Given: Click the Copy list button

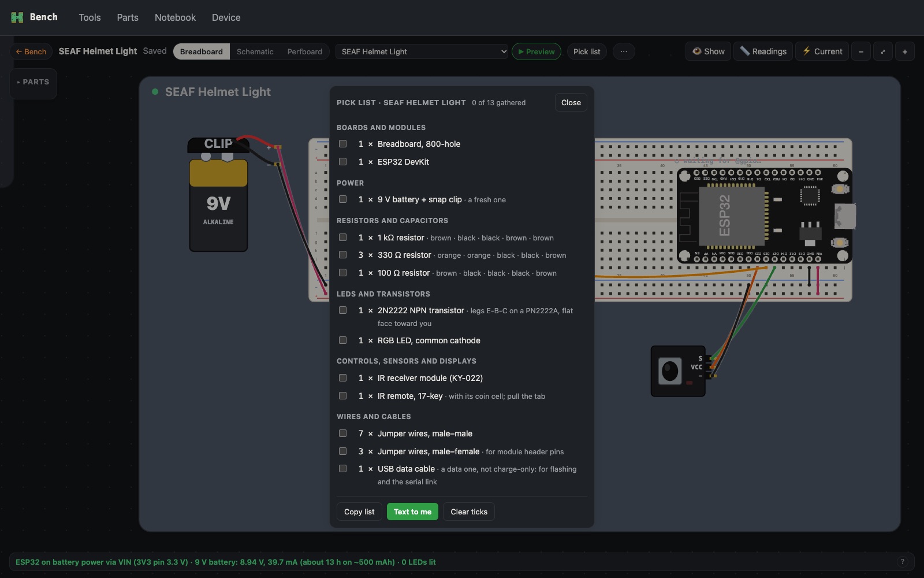Looking at the screenshot, I should (359, 512).
